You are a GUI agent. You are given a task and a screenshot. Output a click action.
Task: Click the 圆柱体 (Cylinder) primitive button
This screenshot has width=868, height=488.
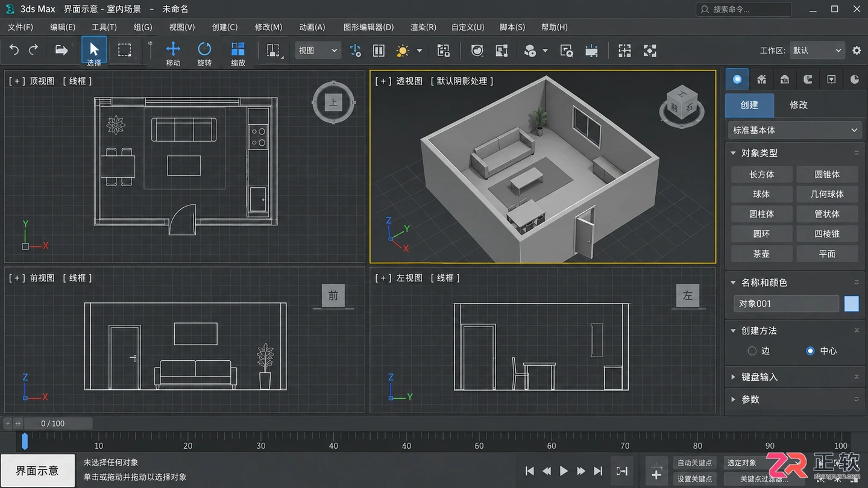pyautogui.click(x=761, y=214)
